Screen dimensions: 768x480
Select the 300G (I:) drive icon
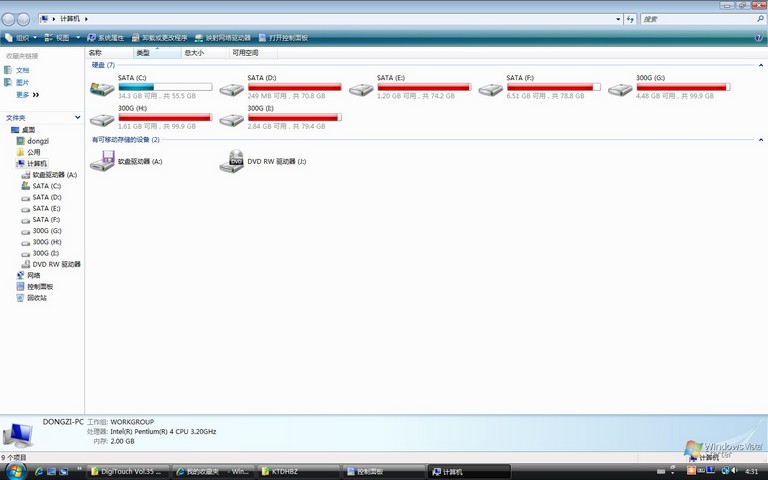pos(232,120)
